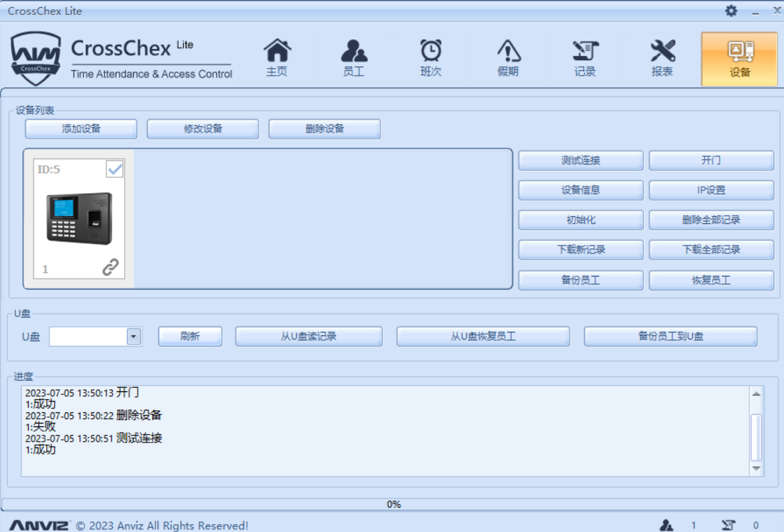Click the ID:5 label on device card

point(48,169)
